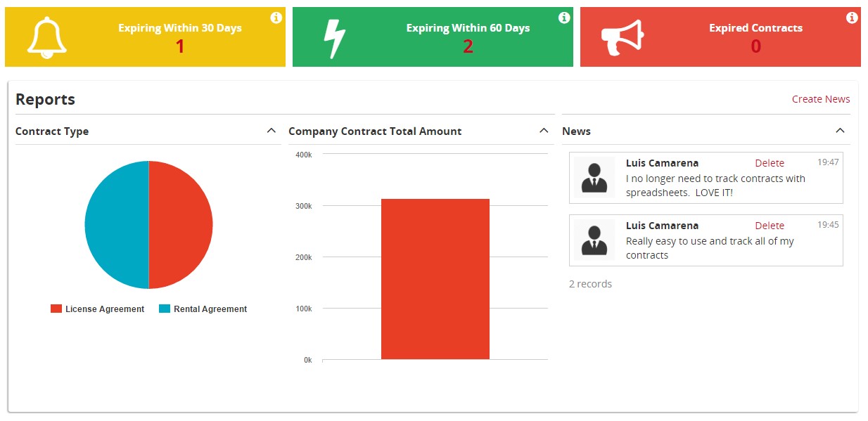Click avatar icon of the 19:45 news post
The image size is (868, 421).
[594, 241]
